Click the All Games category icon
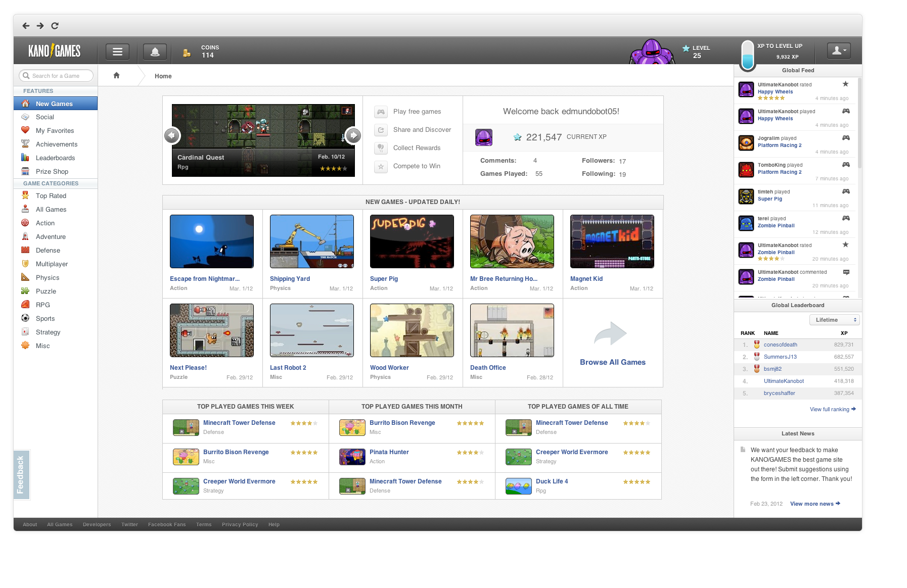This screenshot has width=907, height=588. click(25, 209)
